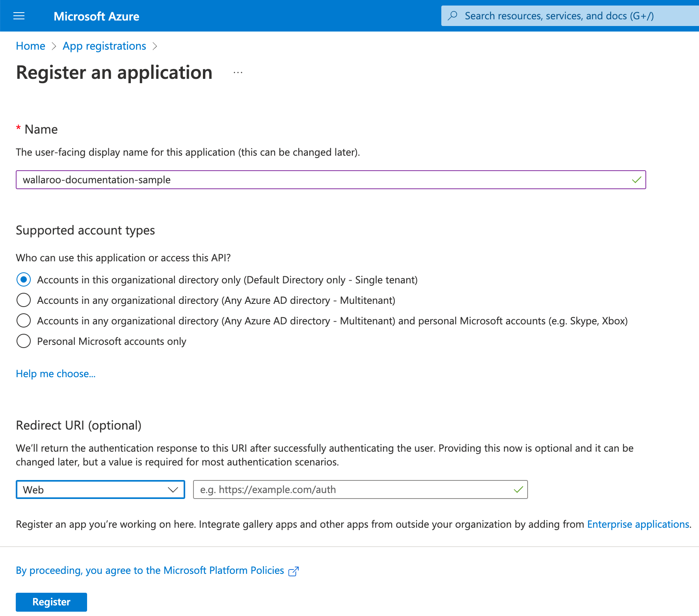
Task: Navigate to Home via breadcrumb
Action: 30,46
